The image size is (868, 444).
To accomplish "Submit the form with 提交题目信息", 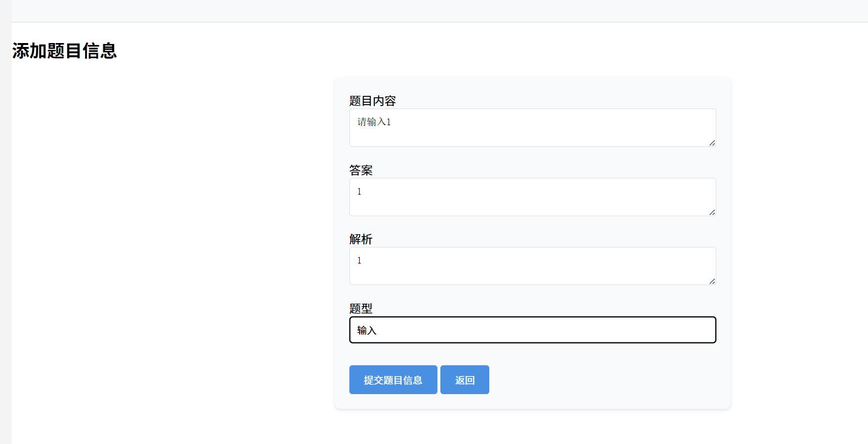I will click(393, 379).
